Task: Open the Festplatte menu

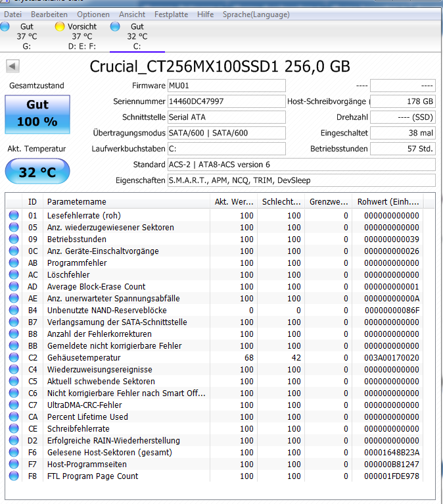Action: click(171, 14)
